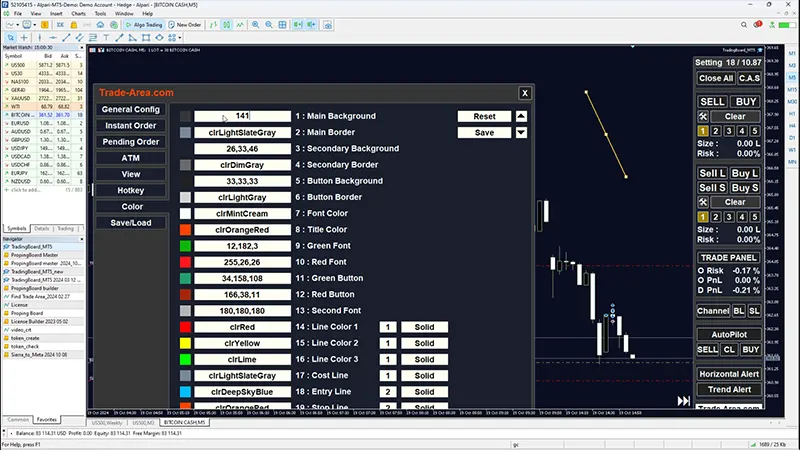Enable the AutoPilot toggle
This screenshot has width=800, height=450.
tap(728, 334)
